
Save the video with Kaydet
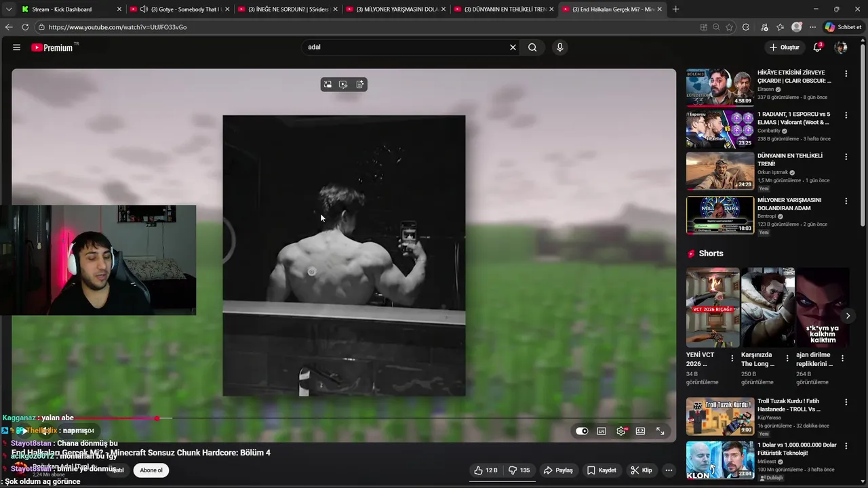click(x=601, y=470)
